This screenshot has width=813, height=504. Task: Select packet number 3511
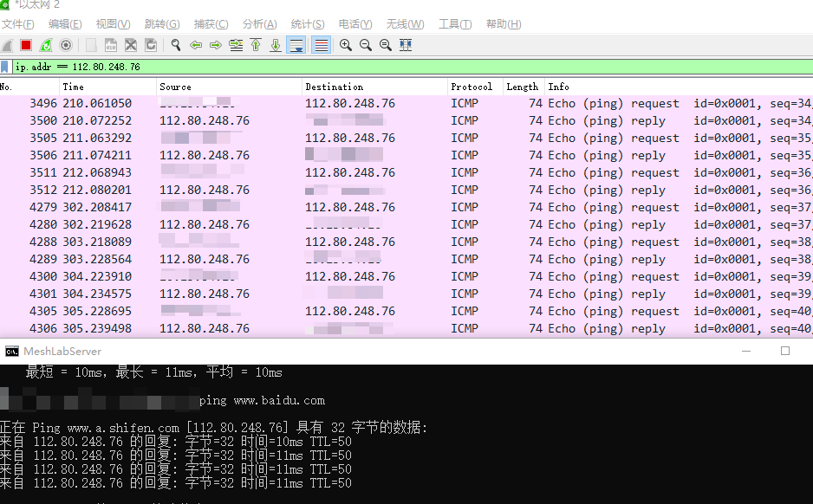[x=406, y=172]
